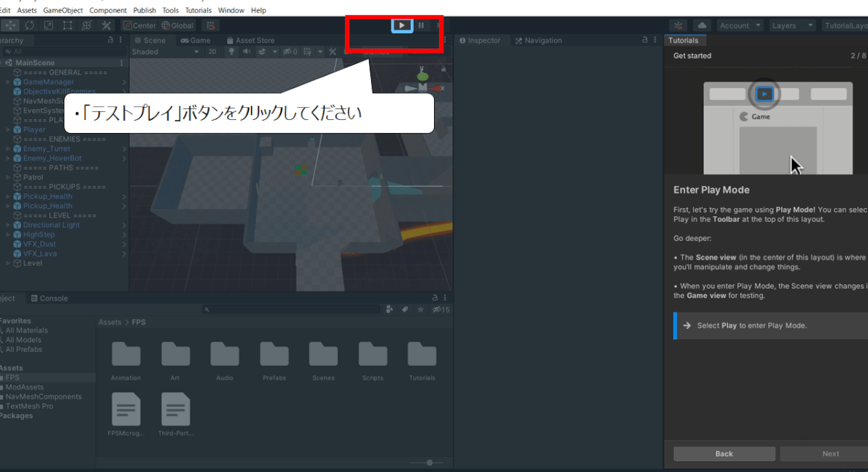The image size is (868, 472).
Task: Click the tutorial Back button
Action: coord(724,454)
